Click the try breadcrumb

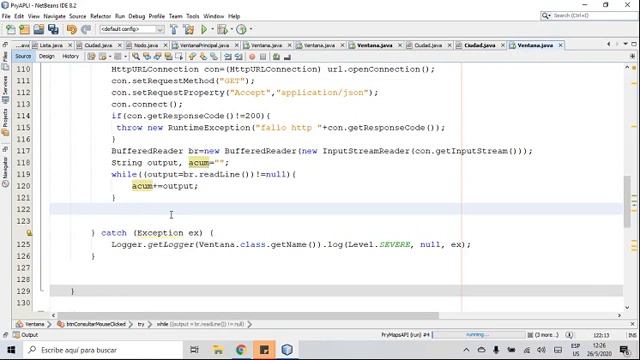141,324
